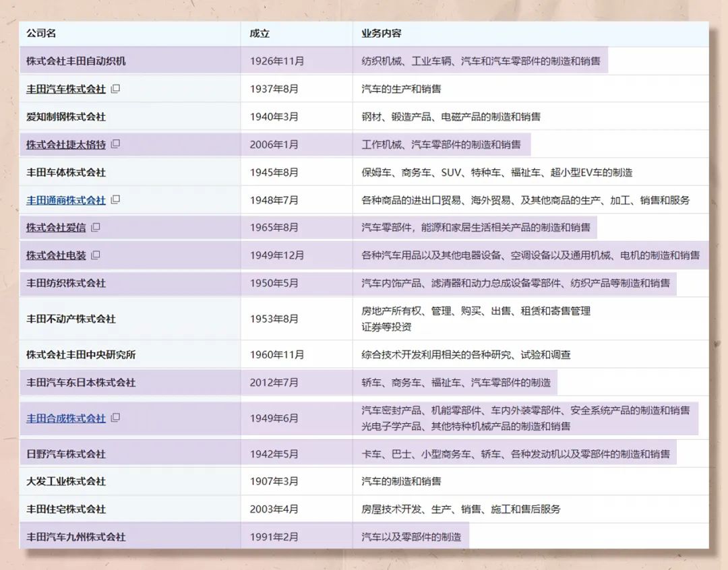Viewport: 728px width, 570px height.
Task: Click the date 1960年11月
Action: [x=277, y=354]
